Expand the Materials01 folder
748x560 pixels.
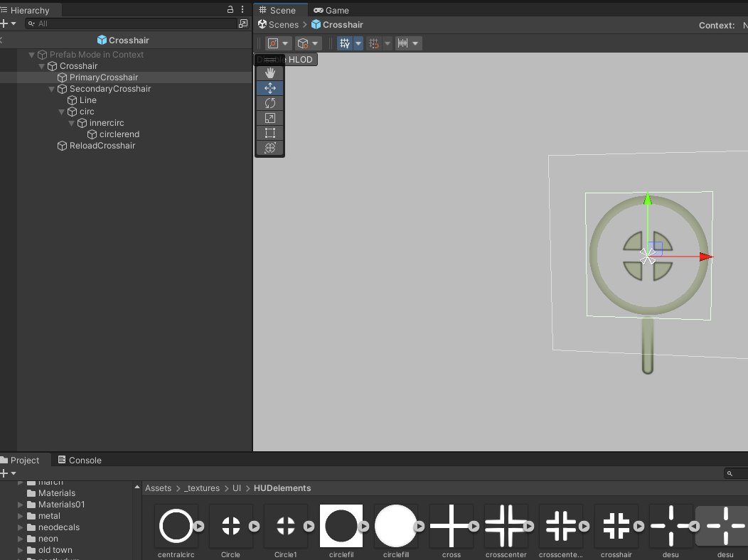[x=21, y=505]
